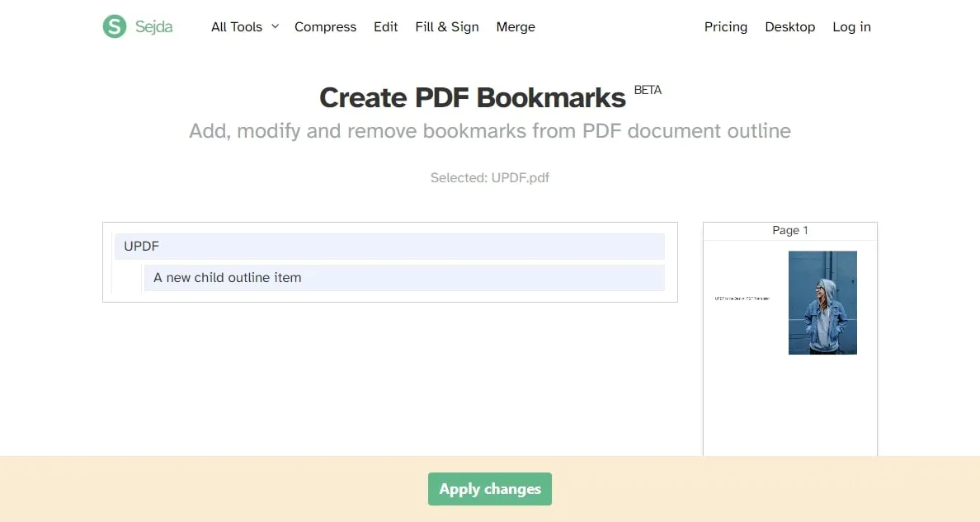Screen dimensions: 980x522
Task: Select the UPDF bookmark outline item
Action: [x=389, y=247]
